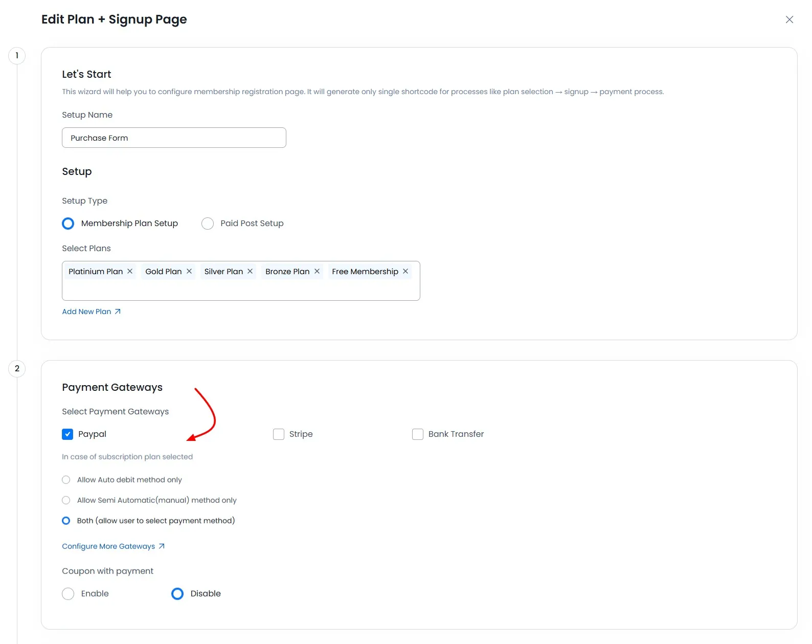Remove the Gold Plan tag
Screen dimensions: 812x644
pyautogui.click(x=189, y=271)
